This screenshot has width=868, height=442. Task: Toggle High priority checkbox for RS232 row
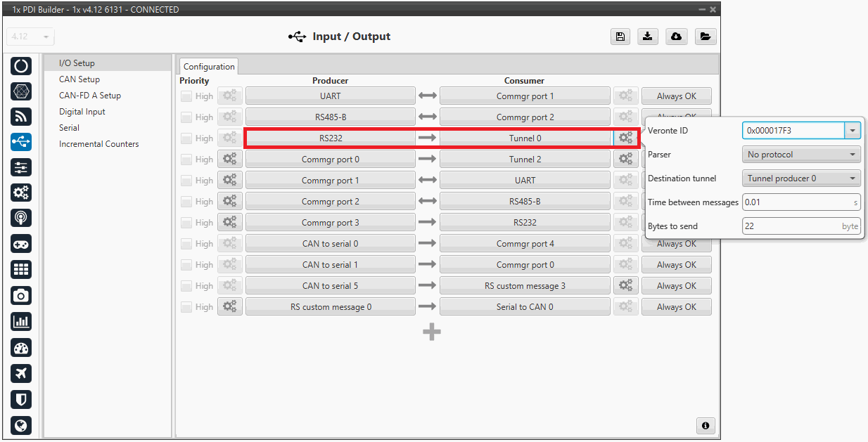[x=186, y=138]
